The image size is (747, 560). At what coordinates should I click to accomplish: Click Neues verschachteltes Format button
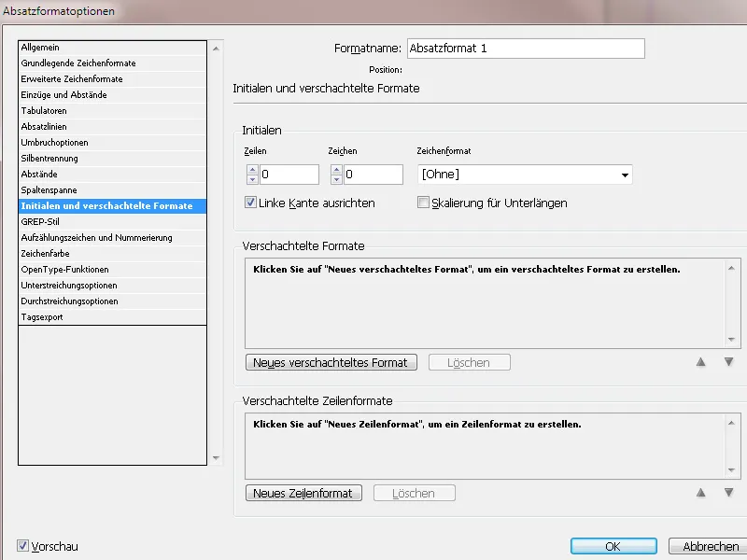[331, 362]
